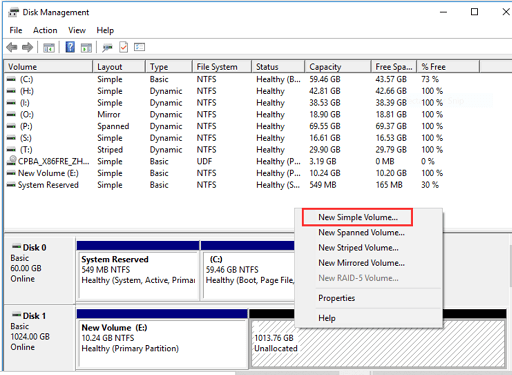Sort by the Capacity column header

pyautogui.click(x=338, y=67)
